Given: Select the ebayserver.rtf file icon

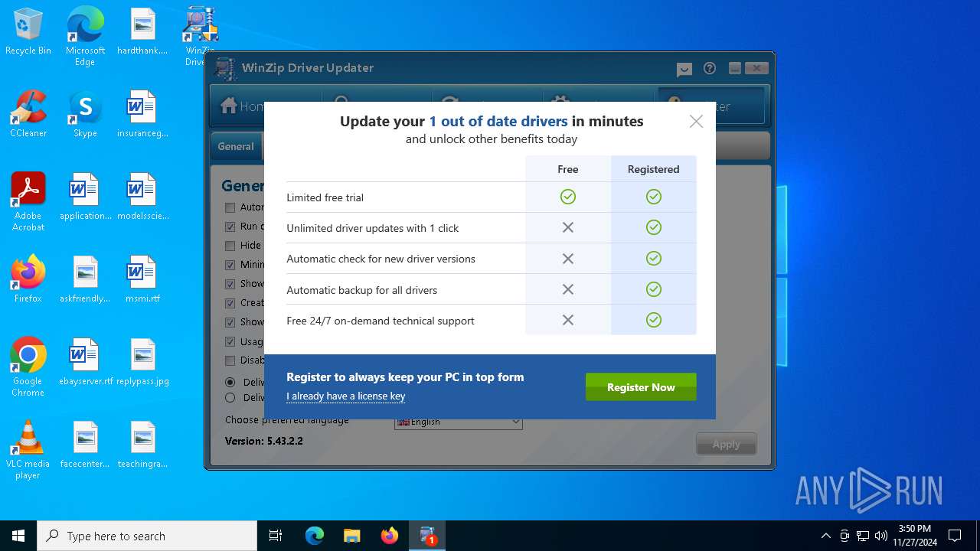Looking at the screenshot, I should pyautogui.click(x=85, y=362).
